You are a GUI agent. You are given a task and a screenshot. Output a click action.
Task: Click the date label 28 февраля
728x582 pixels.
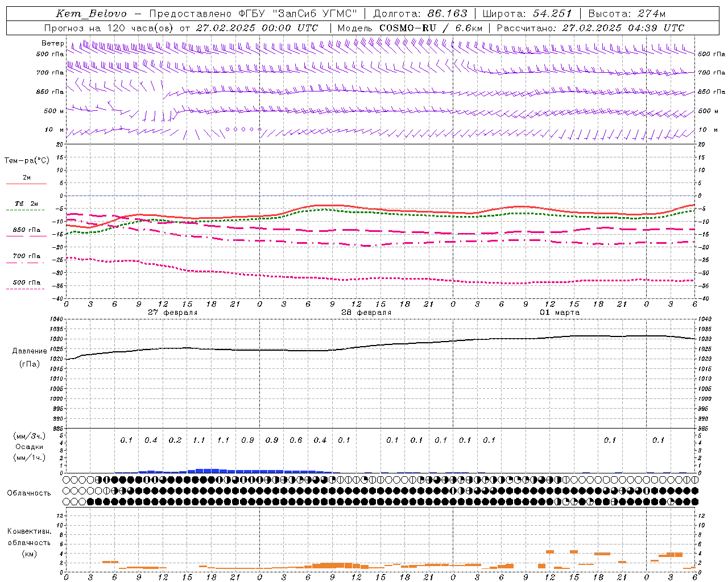click(366, 312)
